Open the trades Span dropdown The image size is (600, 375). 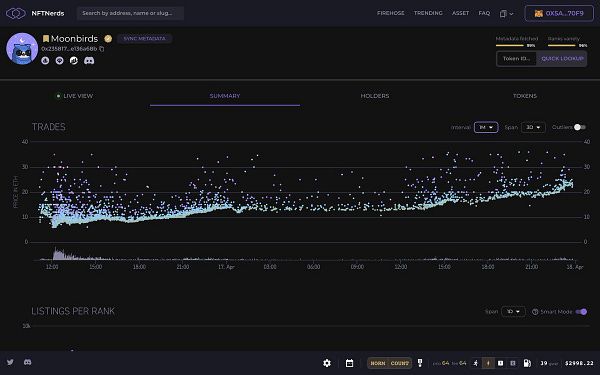point(533,127)
